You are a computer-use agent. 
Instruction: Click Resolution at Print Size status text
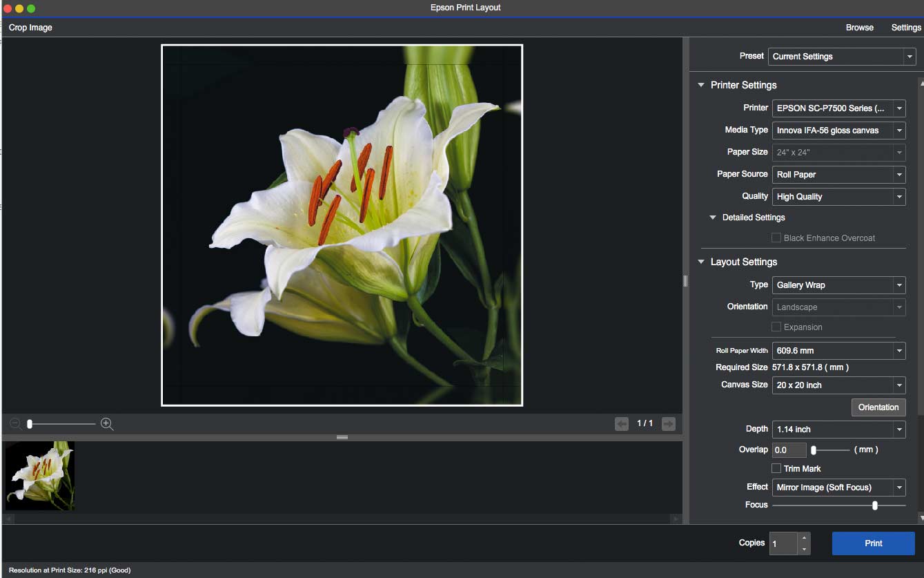coord(70,570)
